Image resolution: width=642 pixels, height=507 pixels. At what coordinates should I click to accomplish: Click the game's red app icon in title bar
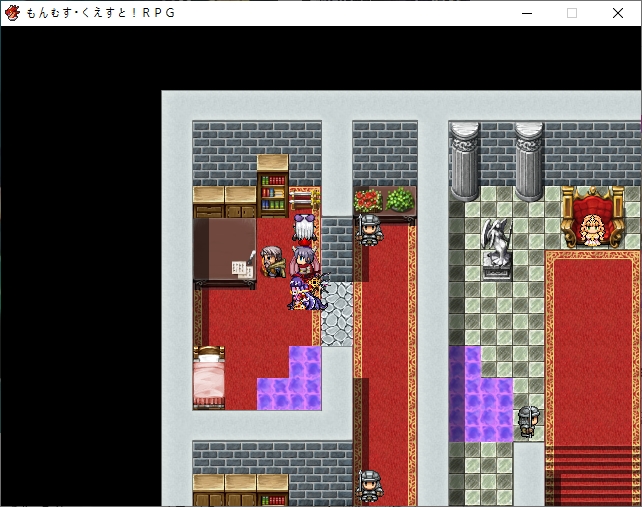12,13
